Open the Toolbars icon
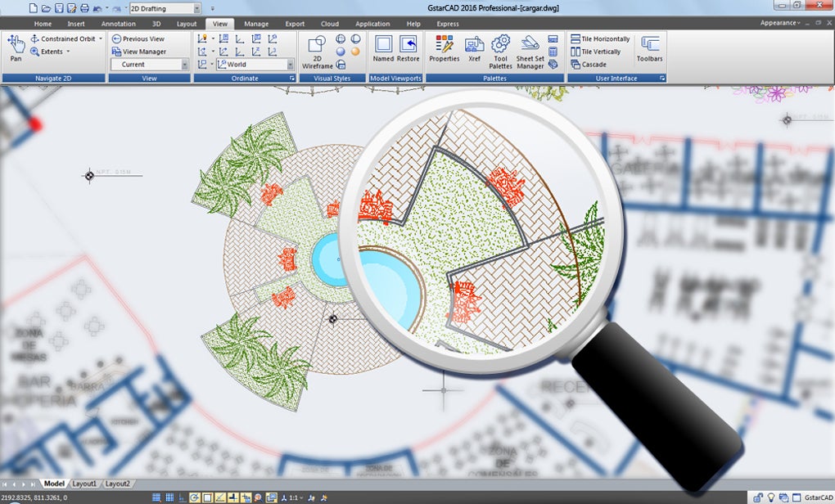The width and height of the screenshot is (835, 504). click(649, 48)
